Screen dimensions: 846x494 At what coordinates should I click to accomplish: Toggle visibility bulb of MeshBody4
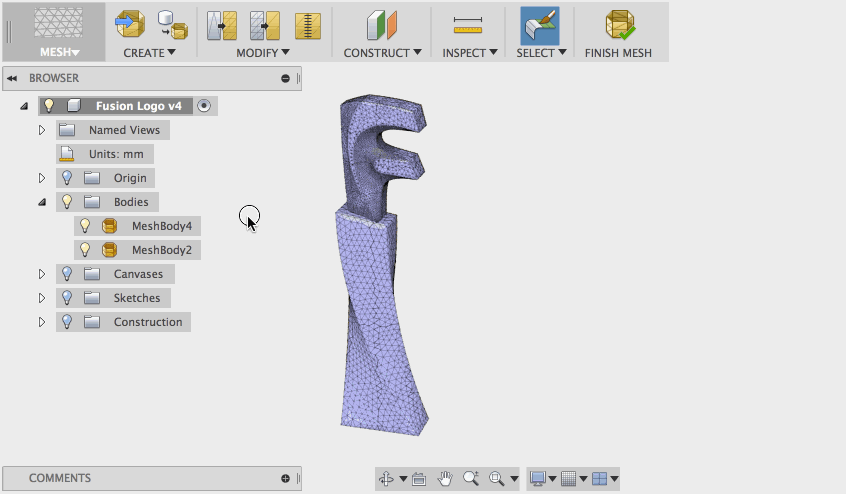coord(85,225)
